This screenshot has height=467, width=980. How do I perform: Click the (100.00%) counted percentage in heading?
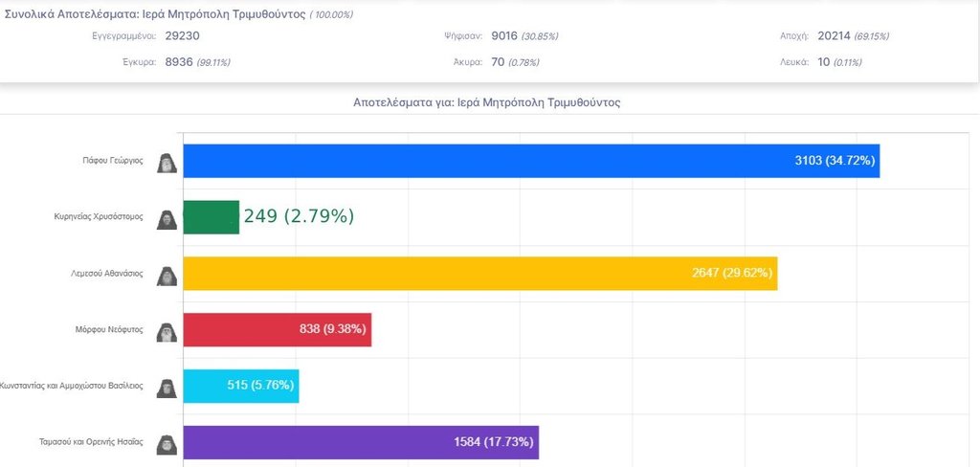point(331,14)
